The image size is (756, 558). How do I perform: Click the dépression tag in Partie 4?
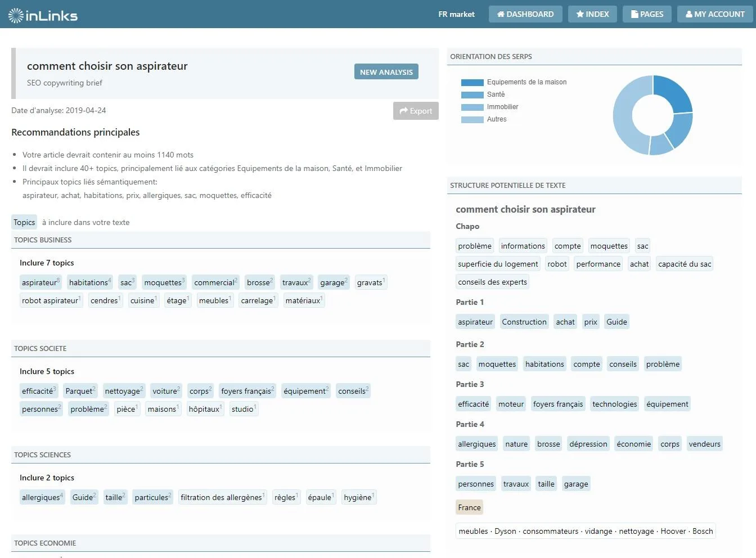coord(588,444)
